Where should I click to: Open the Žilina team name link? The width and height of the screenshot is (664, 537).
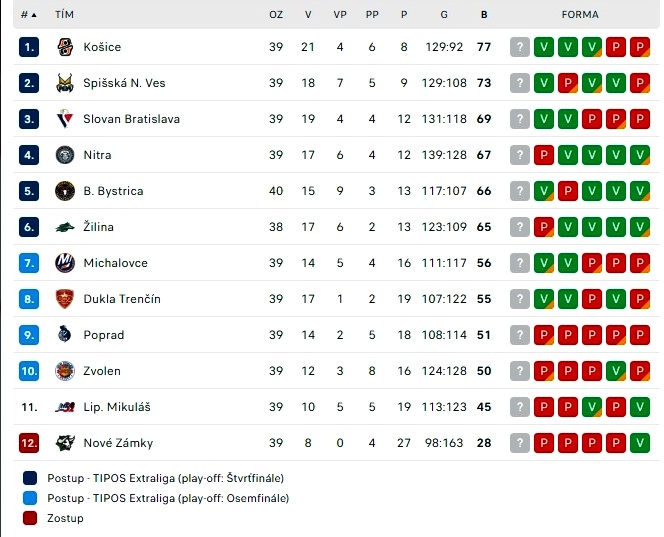click(99, 227)
